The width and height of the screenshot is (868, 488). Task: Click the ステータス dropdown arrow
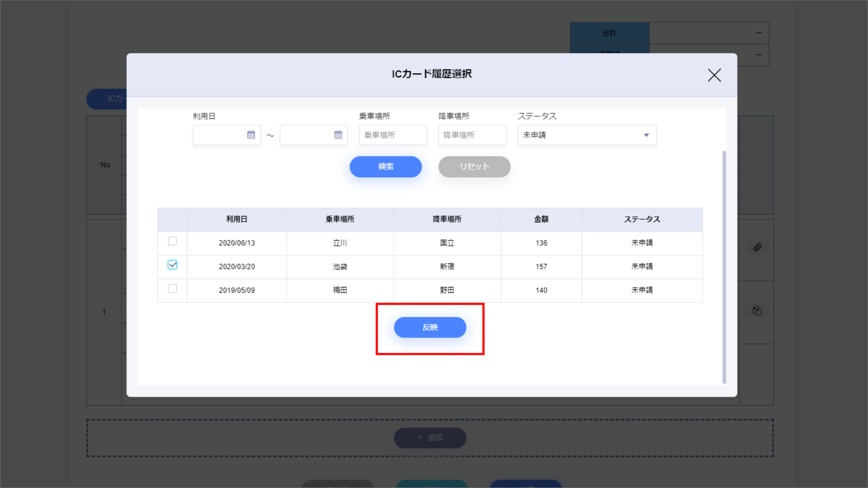pyautogui.click(x=646, y=135)
